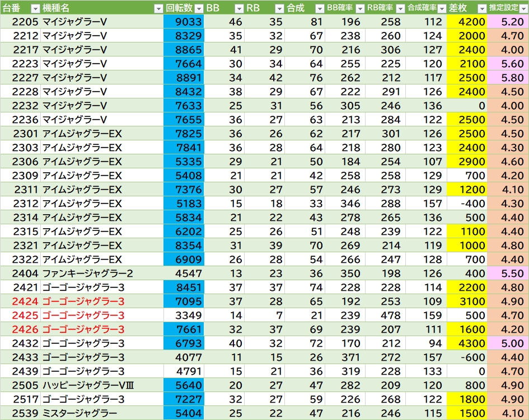Select machine number cell 2421
Viewport: 529px width, 420px height.
(x=21, y=287)
